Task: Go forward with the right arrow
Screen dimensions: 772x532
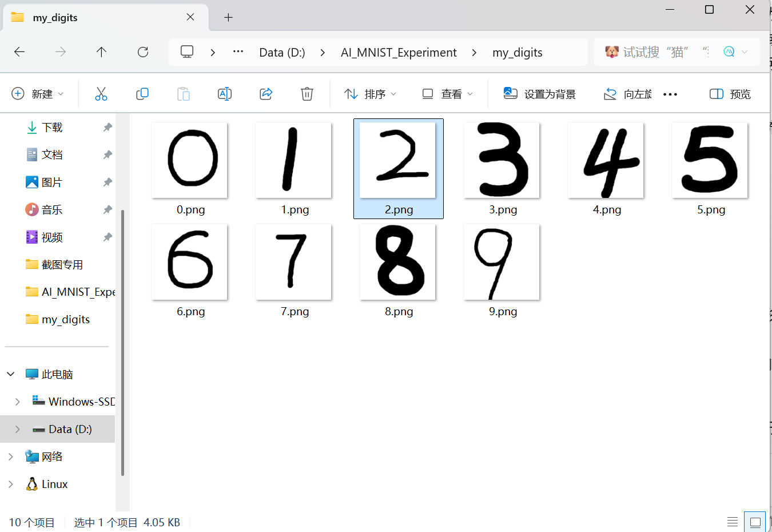Action: (61, 52)
